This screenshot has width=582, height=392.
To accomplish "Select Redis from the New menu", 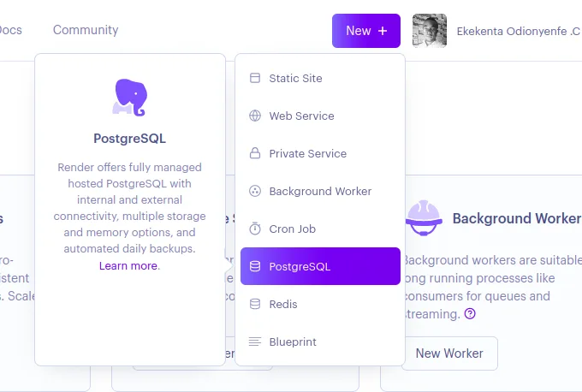I will point(320,304).
